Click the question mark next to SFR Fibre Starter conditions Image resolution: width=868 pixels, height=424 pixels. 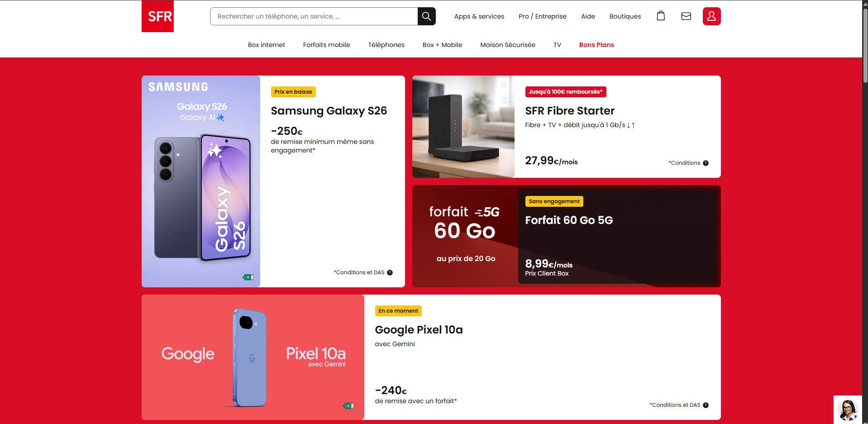(x=705, y=162)
